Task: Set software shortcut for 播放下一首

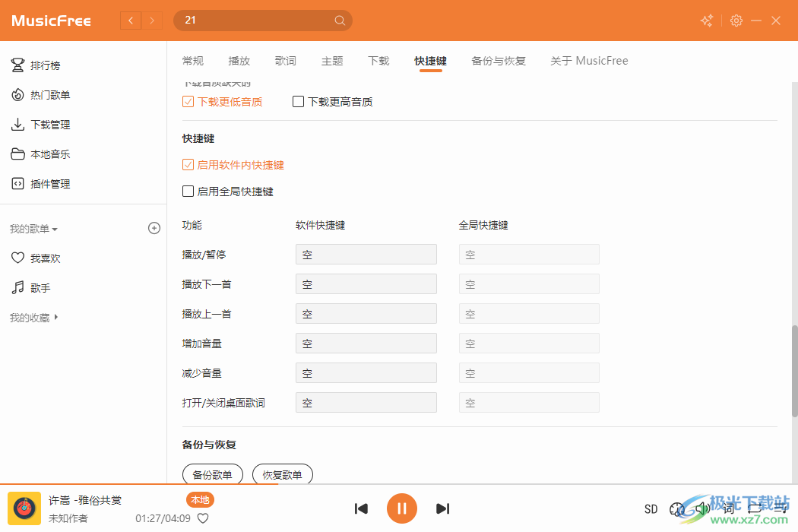Action: pyautogui.click(x=366, y=283)
